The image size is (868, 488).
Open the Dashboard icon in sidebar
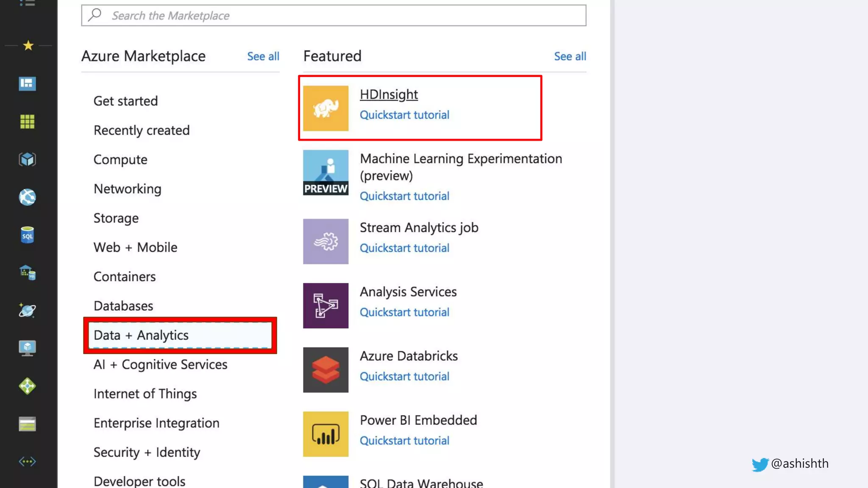tap(28, 83)
